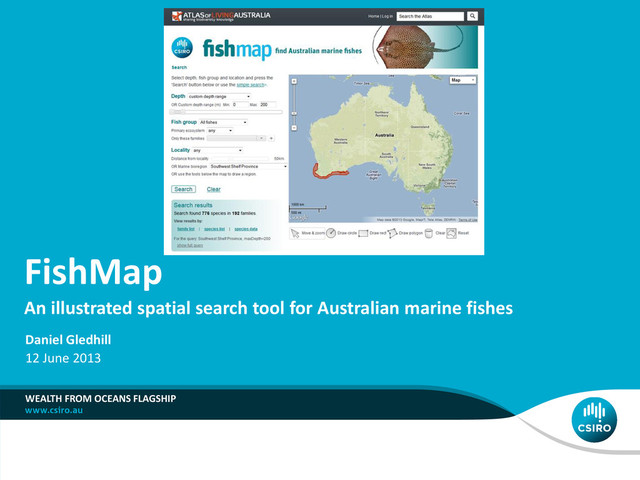Click the Clear link beside Search button
This screenshot has height=480, width=640.
point(213,189)
